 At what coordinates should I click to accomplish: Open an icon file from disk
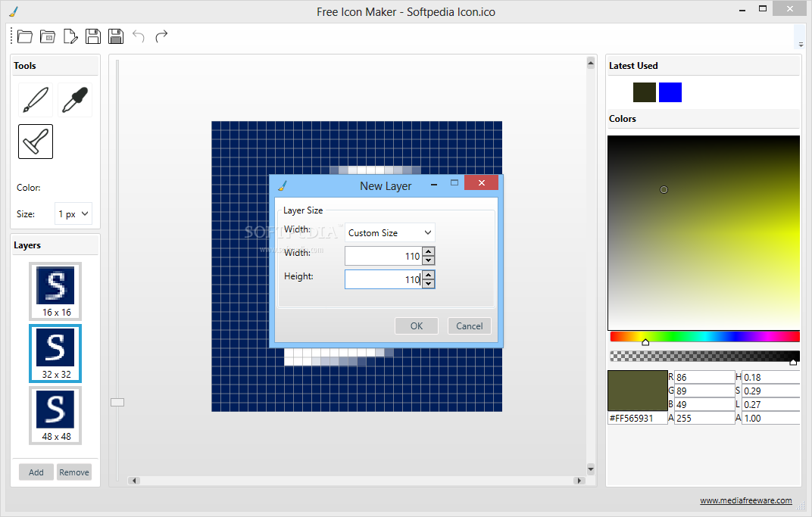(24, 36)
